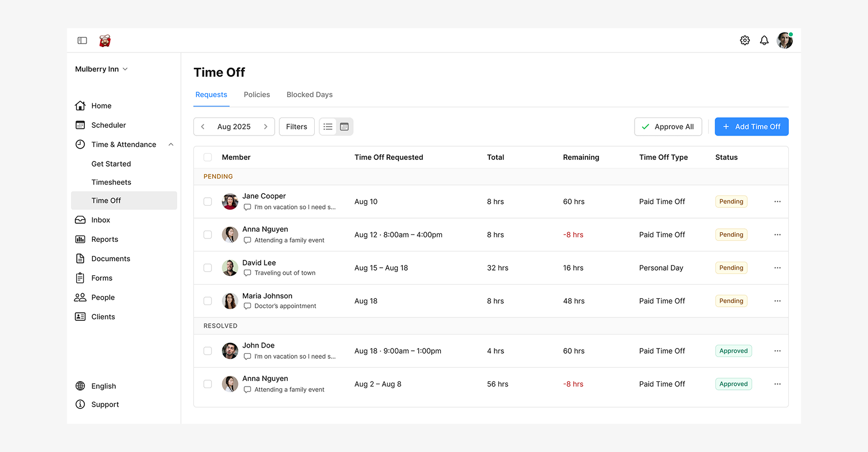
Task: Open more options for pending Anna Nguyen row
Action: click(x=778, y=234)
